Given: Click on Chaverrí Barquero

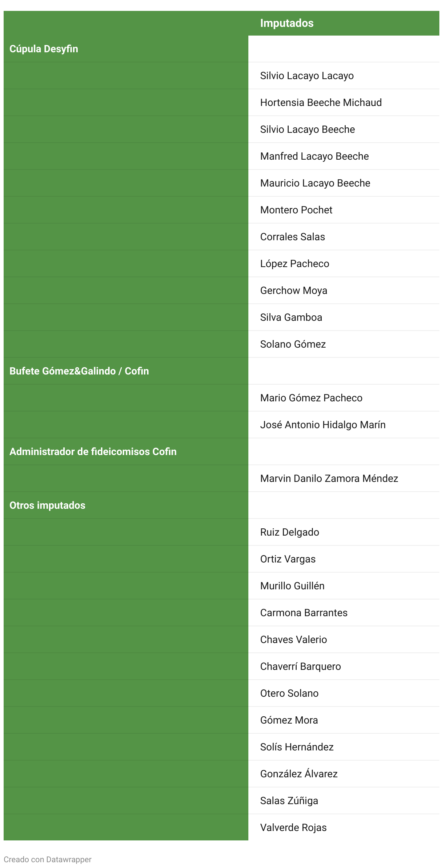Looking at the screenshot, I should [300, 667].
